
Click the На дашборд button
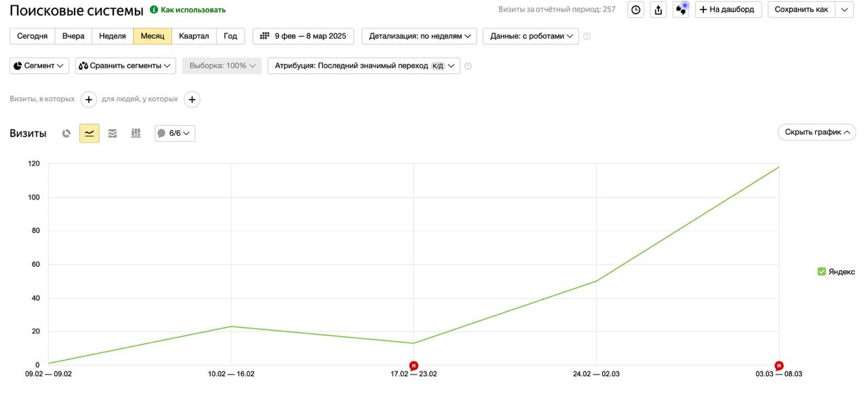[x=728, y=10]
